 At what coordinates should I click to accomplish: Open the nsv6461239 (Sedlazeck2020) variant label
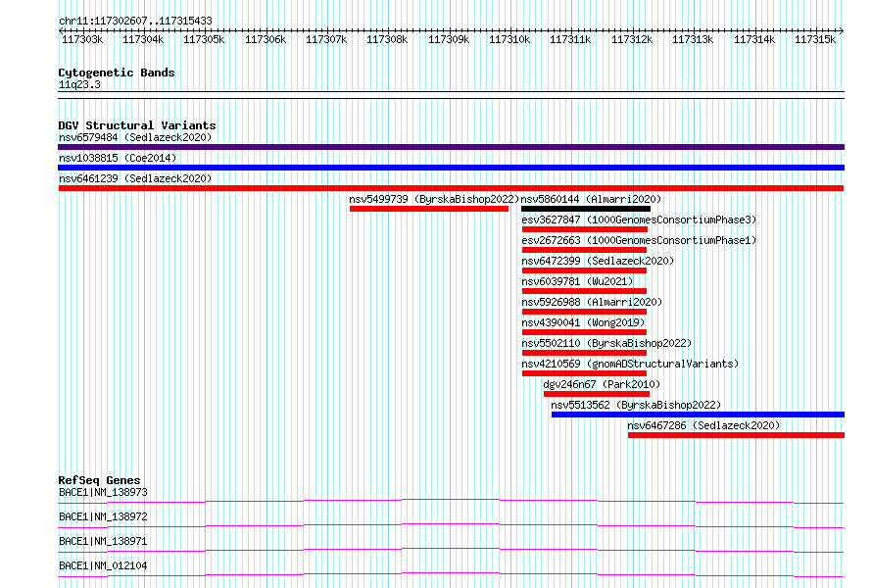point(135,178)
